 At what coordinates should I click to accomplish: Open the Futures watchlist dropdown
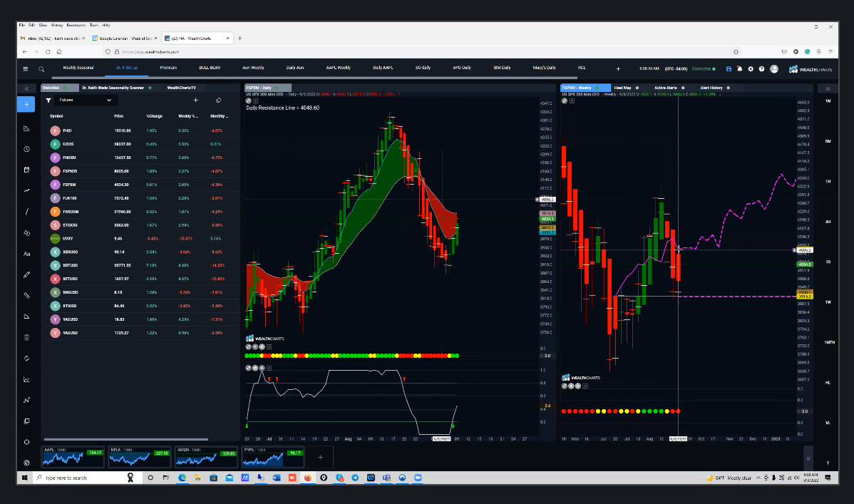click(86, 101)
